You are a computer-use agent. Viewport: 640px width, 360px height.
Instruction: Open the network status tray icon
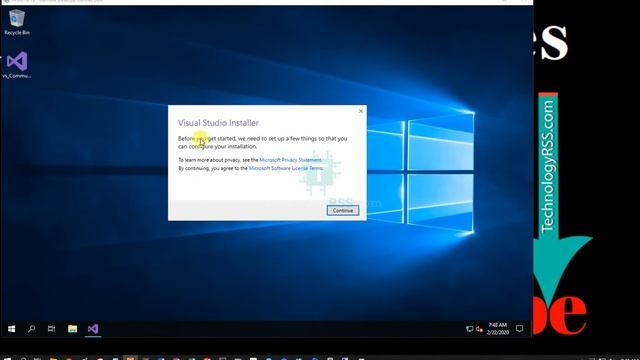pyautogui.click(x=469, y=329)
